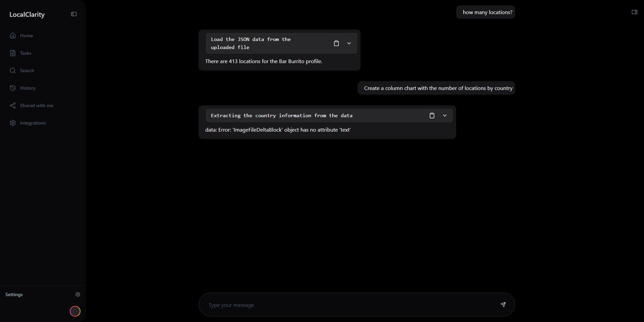Screen dimensions: 644x322
Task: Send the message with paper plane icon
Action: 503,305
